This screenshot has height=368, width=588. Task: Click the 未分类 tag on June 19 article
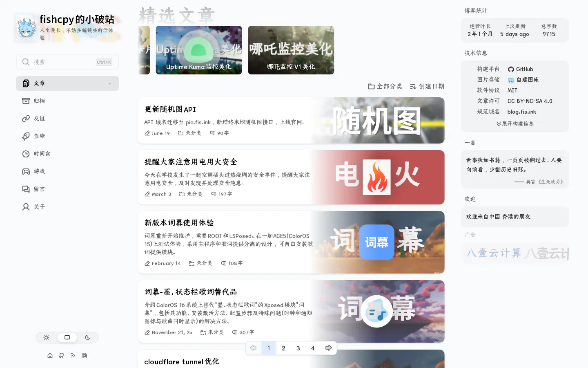pyautogui.click(x=189, y=133)
